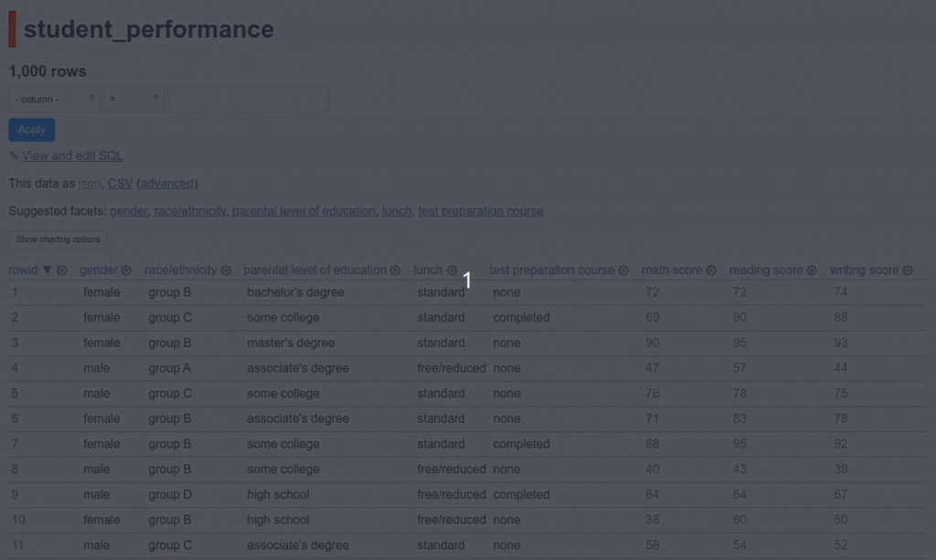Add the gender suggested facet
Viewport: 936px width, 560px height.
pos(128,211)
